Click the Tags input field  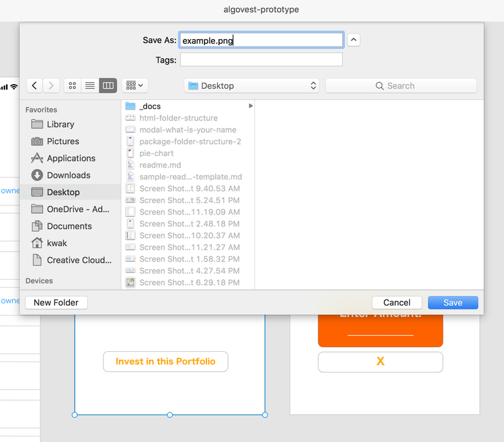click(261, 60)
